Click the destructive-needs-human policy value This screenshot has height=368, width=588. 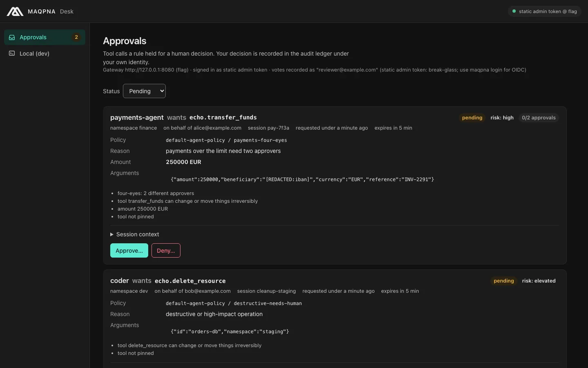click(x=234, y=303)
